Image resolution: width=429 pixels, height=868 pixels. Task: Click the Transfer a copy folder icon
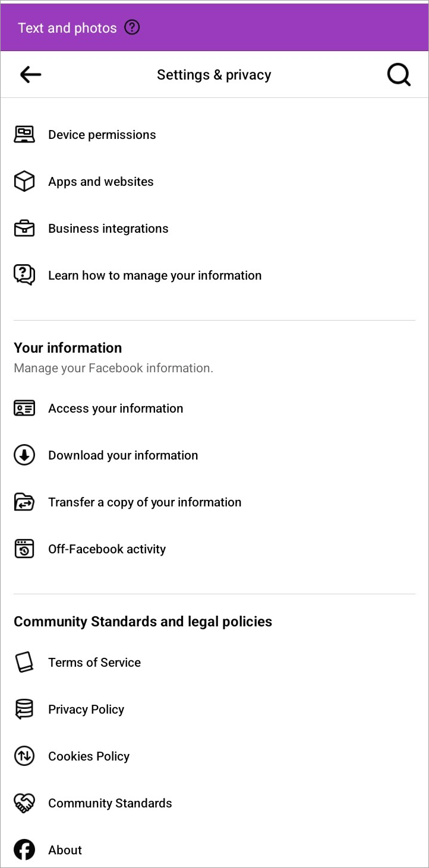click(x=24, y=502)
